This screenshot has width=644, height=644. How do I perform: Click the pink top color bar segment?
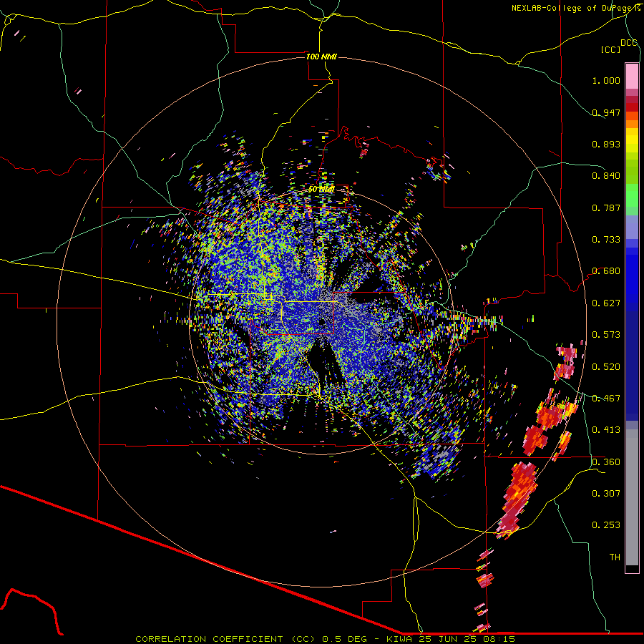pos(632,76)
